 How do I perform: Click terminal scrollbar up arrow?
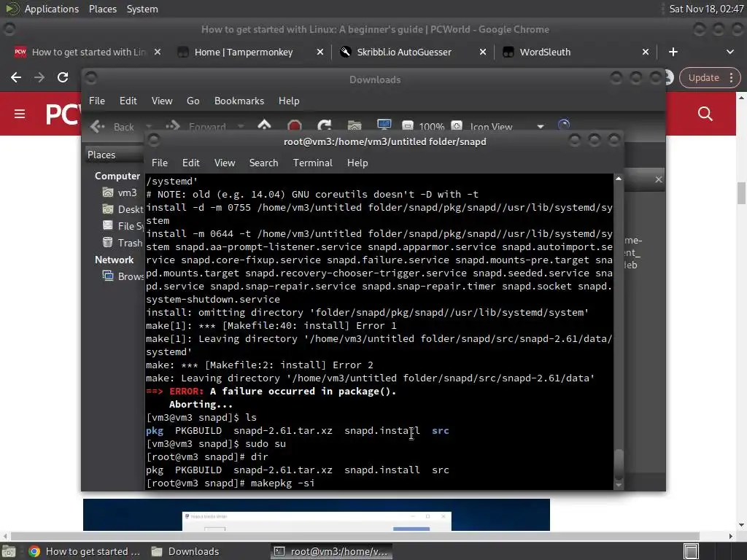click(x=619, y=179)
